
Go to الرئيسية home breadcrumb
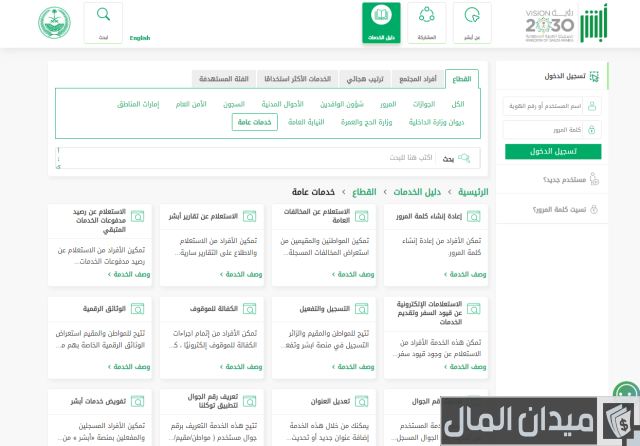[x=473, y=192]
